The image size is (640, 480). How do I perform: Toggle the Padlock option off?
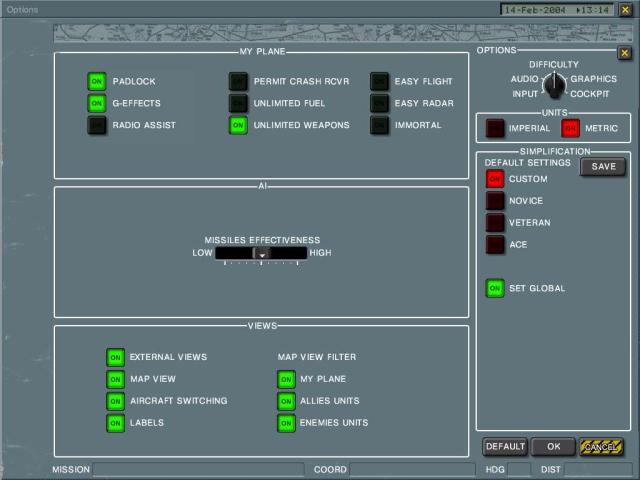(x=97, y=81)
